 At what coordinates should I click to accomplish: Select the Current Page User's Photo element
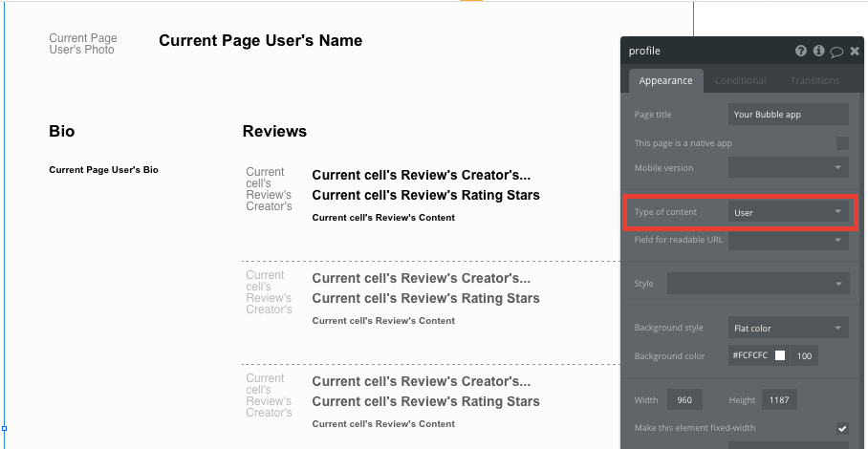[83, 44]
